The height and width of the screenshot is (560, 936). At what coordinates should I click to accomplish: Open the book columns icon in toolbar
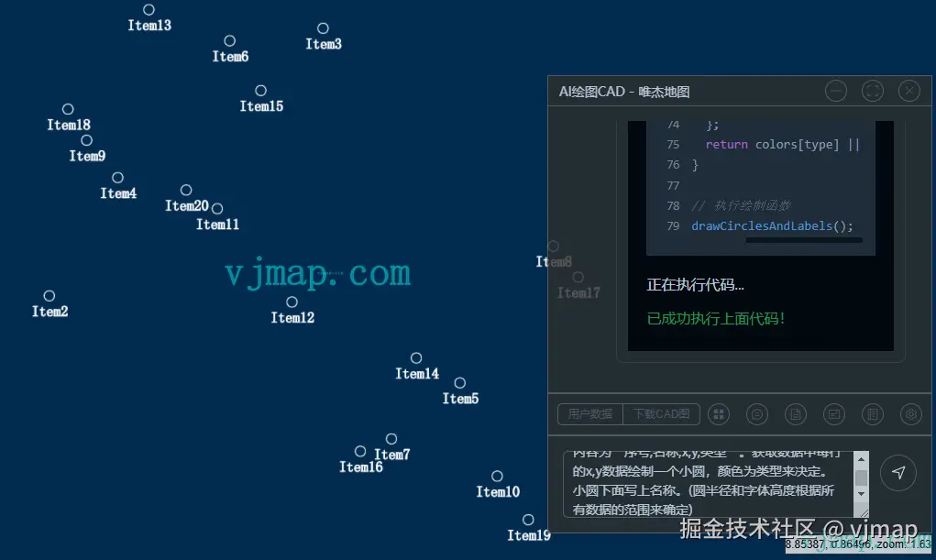[873, 414]
